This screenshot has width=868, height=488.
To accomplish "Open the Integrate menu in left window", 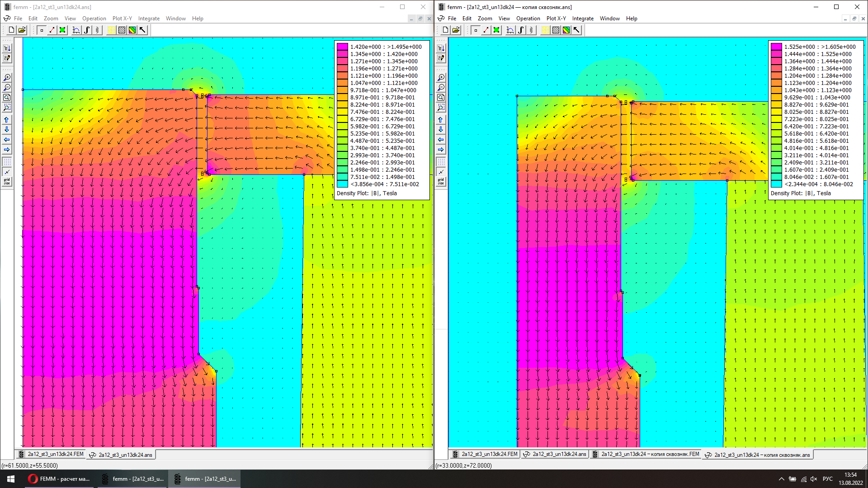I will tap(149, 19).
